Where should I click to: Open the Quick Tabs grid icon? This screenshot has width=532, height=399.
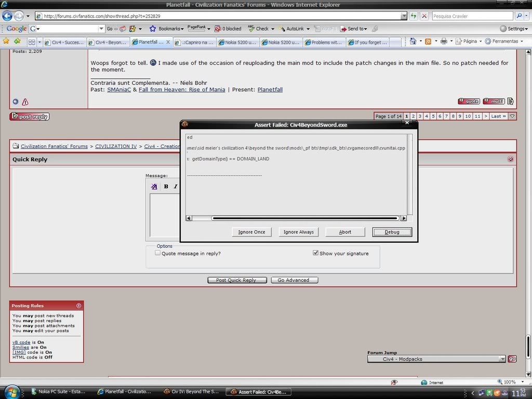click(32, 42)
